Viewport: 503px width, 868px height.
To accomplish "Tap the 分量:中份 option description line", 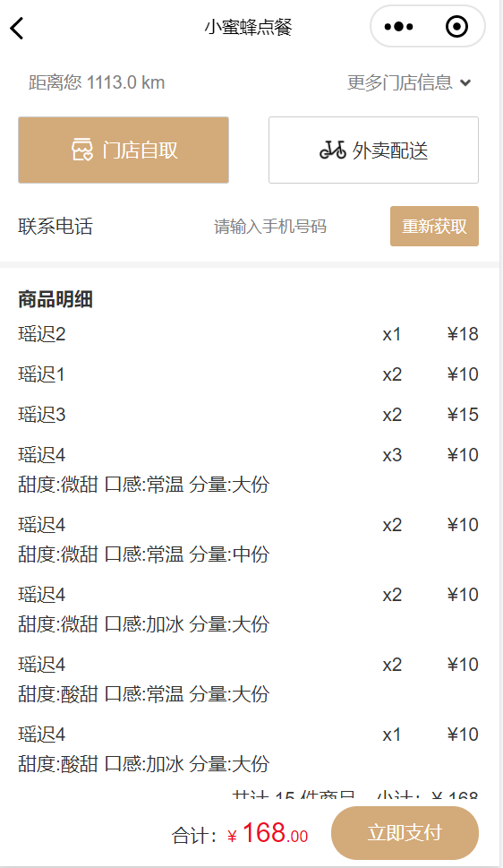I will [x=144, y=554].
